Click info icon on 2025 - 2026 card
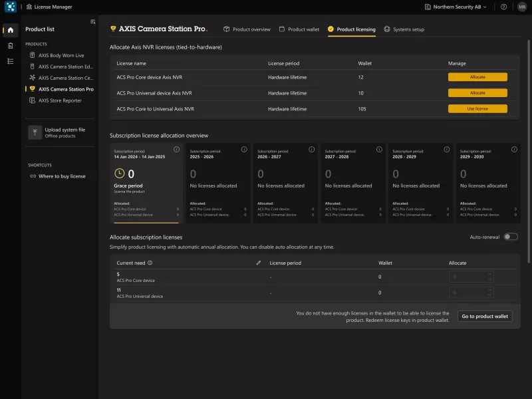 coord(243,149)
